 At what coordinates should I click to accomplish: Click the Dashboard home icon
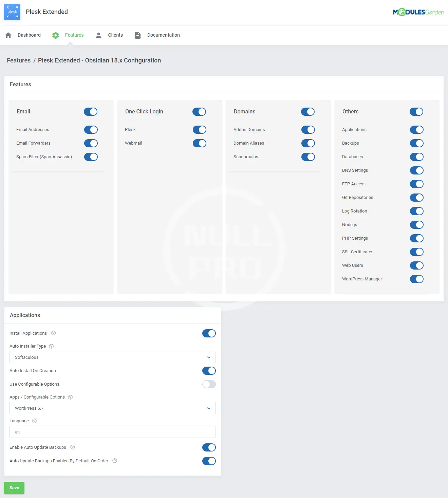pyautogui.click(x=8, y=35)
